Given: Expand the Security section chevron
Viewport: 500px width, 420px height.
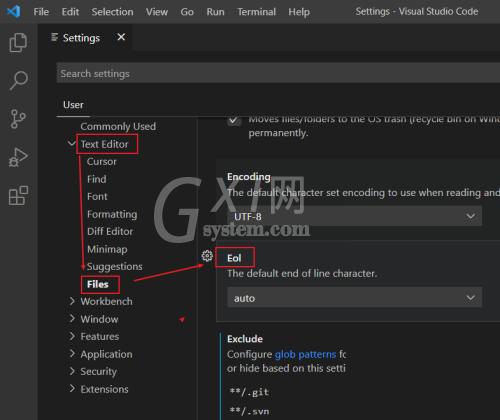Looking at the screenshot, I should [x=72, y=371].
